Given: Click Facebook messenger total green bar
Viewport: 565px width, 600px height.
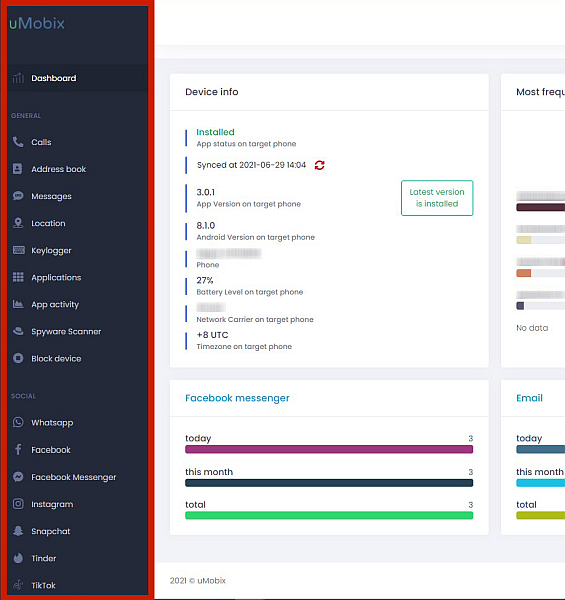Looking at the screenshot, I should [329, 515].
